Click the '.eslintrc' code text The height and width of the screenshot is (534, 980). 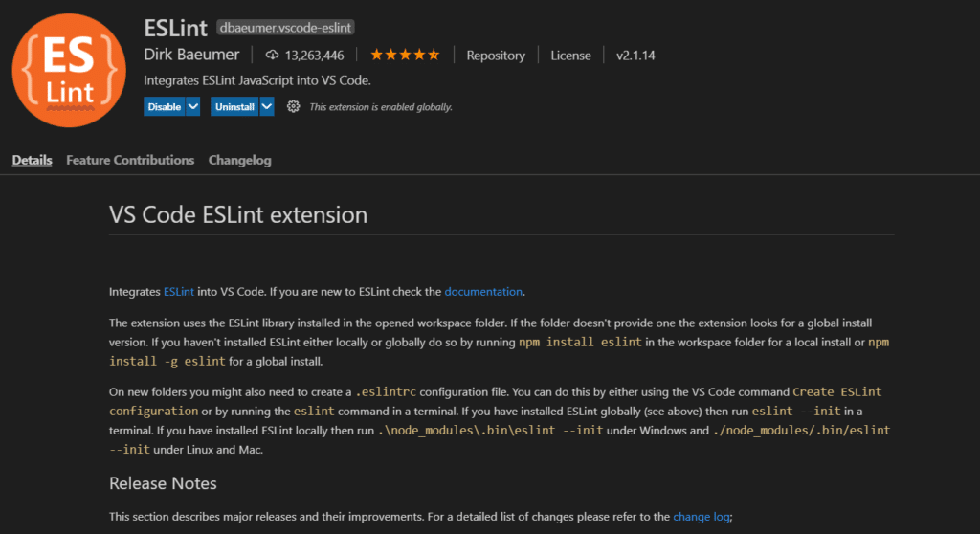click(386, 392)
